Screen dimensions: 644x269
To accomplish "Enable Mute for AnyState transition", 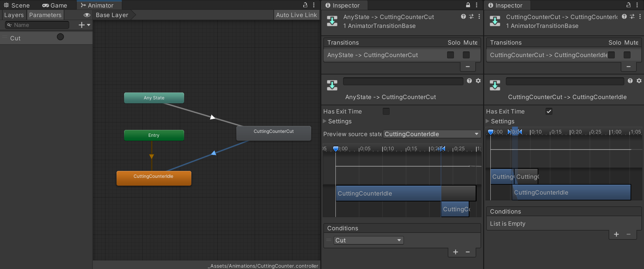I will pos(466,55).
